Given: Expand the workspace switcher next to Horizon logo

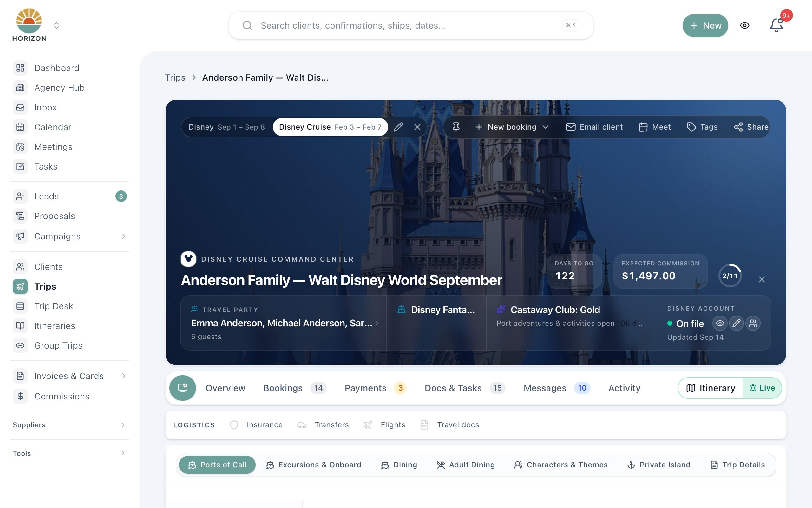Looking at the screenshot, I should click(x=56, y=25).
